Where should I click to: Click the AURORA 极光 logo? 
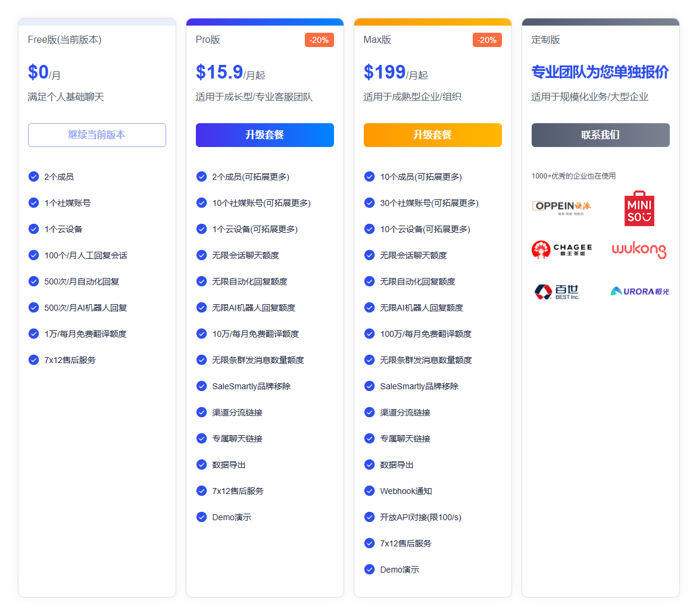(639, 292)
